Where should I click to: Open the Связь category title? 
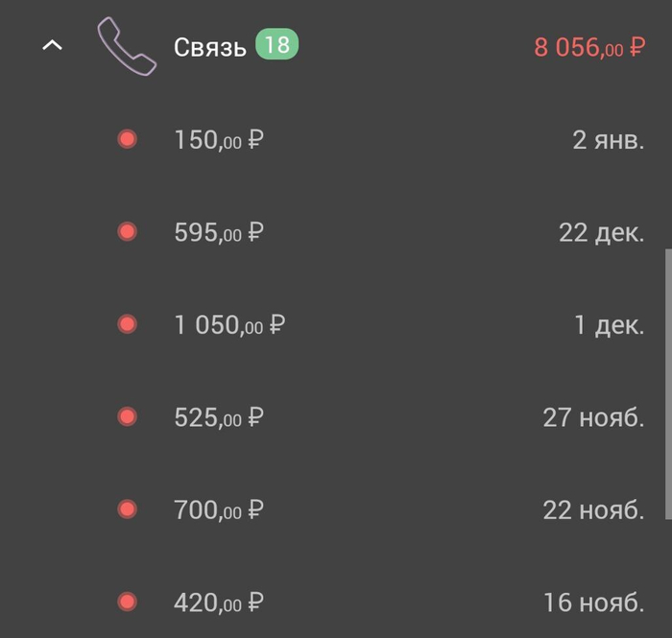pos(210,47)
